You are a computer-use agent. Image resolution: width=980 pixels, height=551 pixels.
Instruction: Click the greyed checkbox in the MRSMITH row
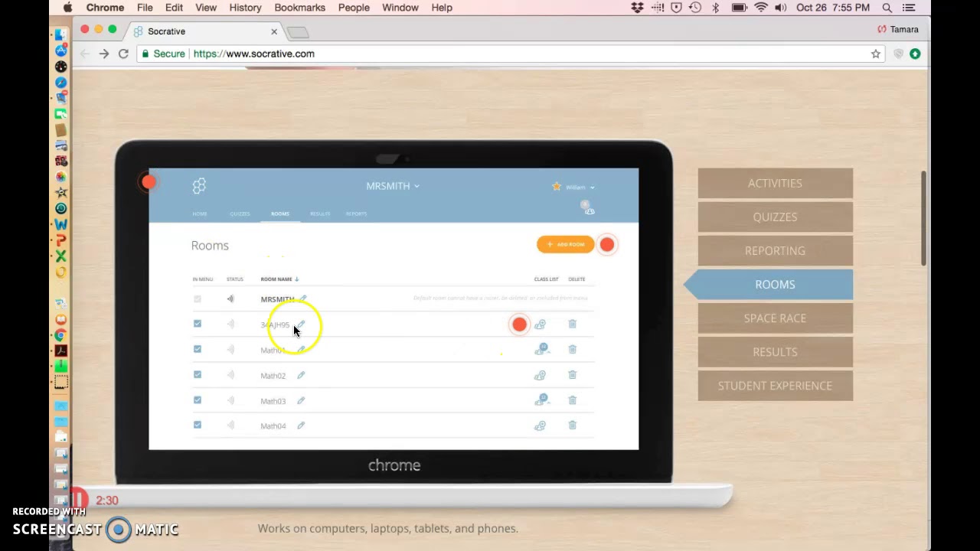coord(198,299)
